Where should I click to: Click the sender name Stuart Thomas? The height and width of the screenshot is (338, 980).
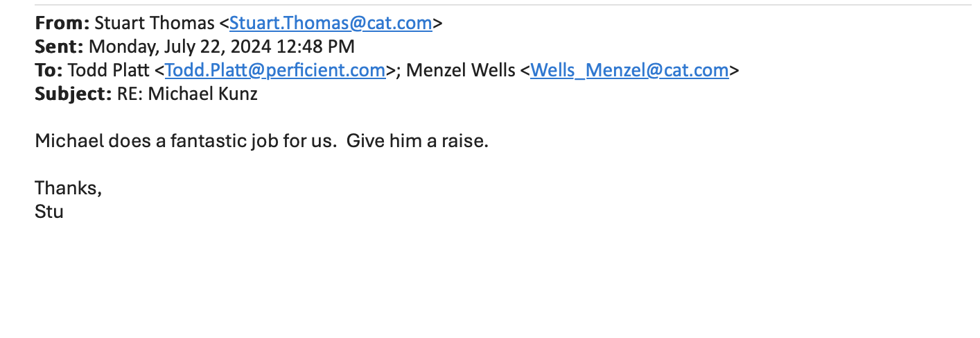154,23
